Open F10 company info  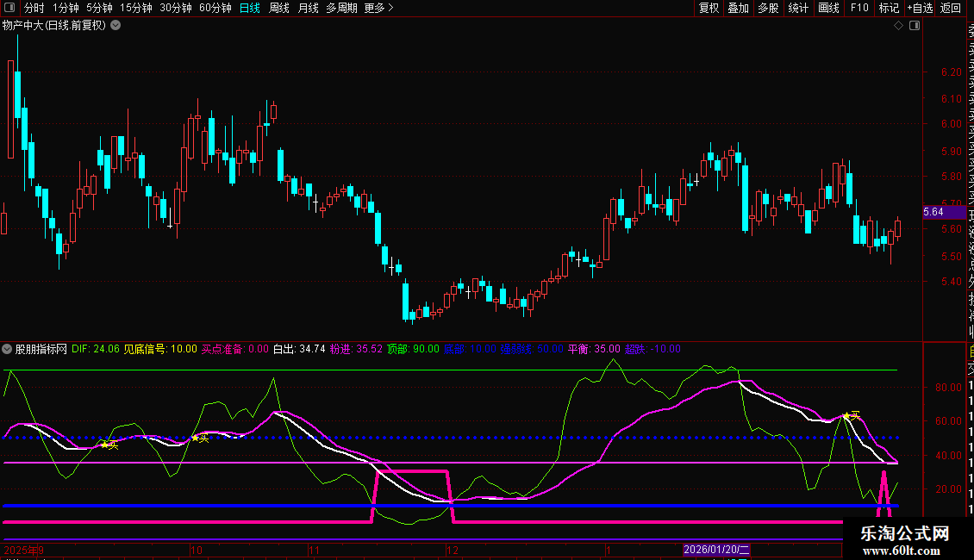pos(859,8)
